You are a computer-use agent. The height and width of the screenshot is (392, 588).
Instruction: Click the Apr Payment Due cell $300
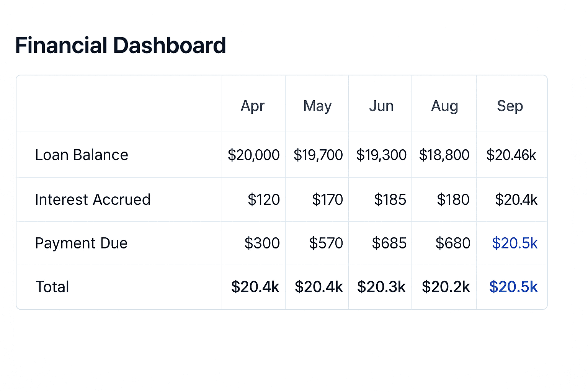(x=262, y=243)
